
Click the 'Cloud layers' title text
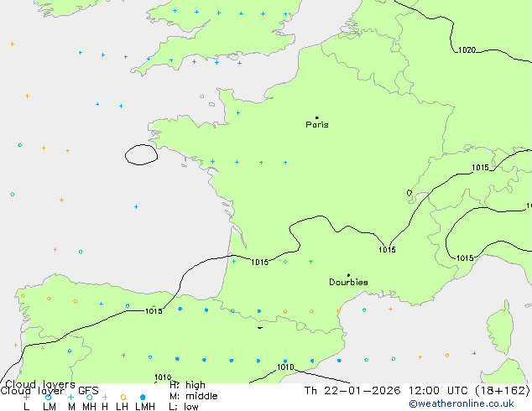(40, 384)
